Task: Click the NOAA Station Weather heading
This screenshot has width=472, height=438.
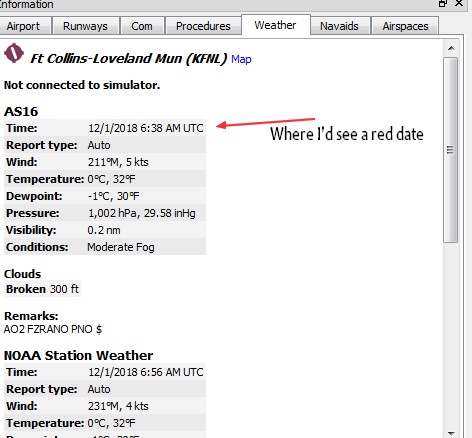Action: pyautogui.click(x=79, y=355)
